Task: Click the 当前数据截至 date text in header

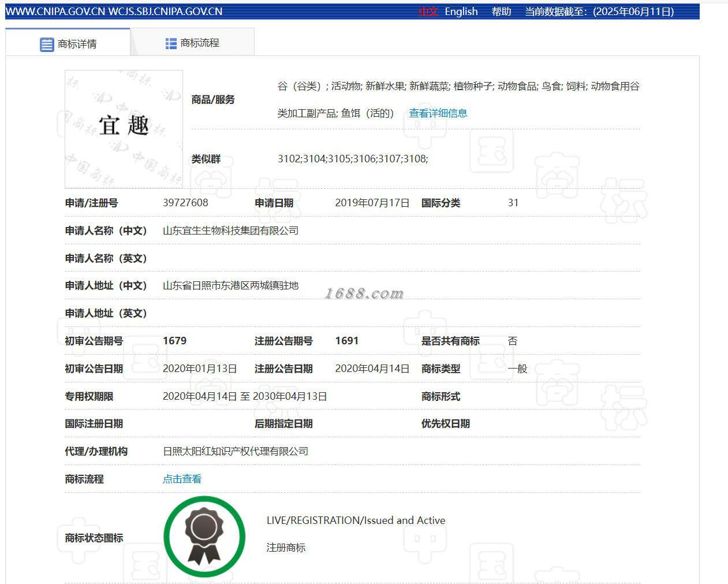Action: click(x=599, y=12)
